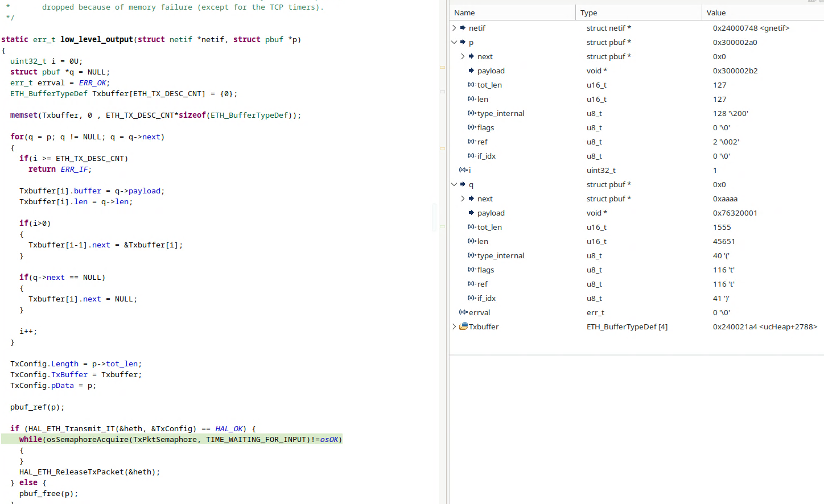Click the Txbuffer array icon
The width and height of the screenshot is (824, 504).
click(x=463, y=327)
